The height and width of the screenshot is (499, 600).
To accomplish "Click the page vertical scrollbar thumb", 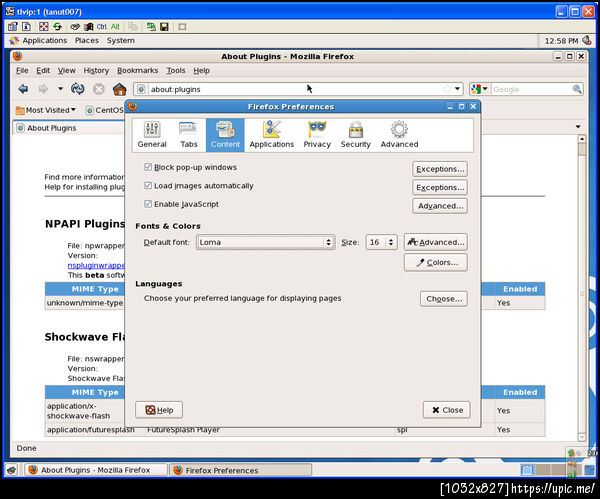I will (x=582, y=149).
